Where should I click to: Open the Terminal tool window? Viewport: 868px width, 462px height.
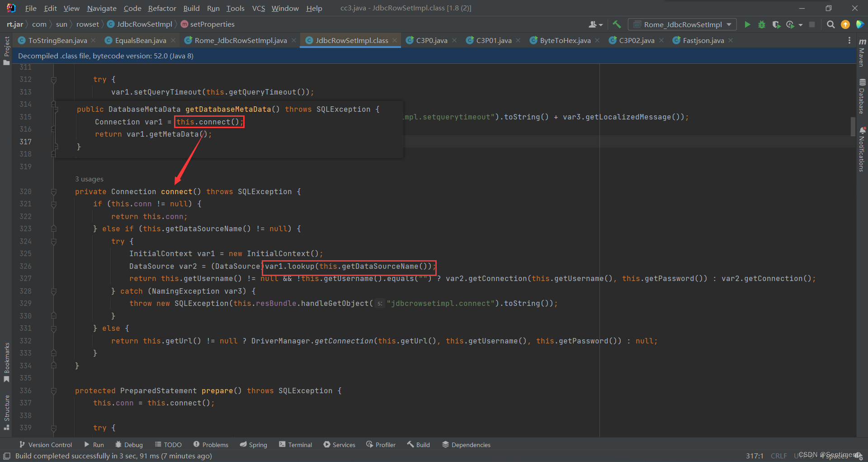coord(295,445)
